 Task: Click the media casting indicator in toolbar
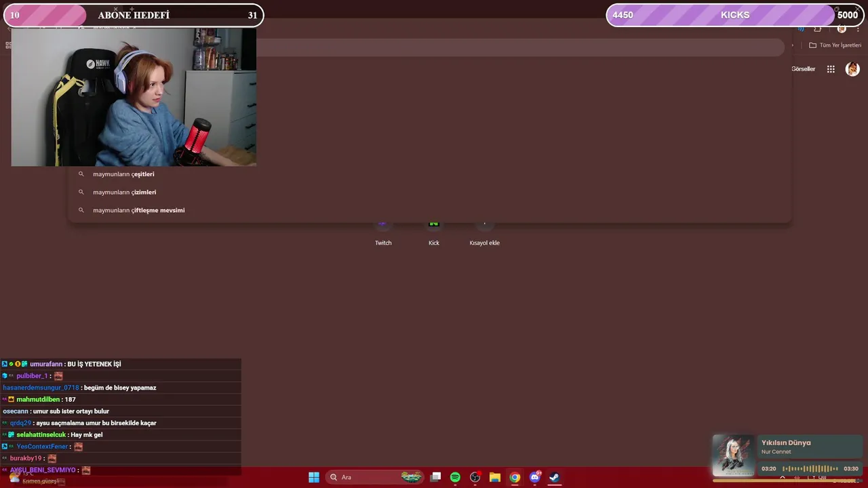[801, 28]
